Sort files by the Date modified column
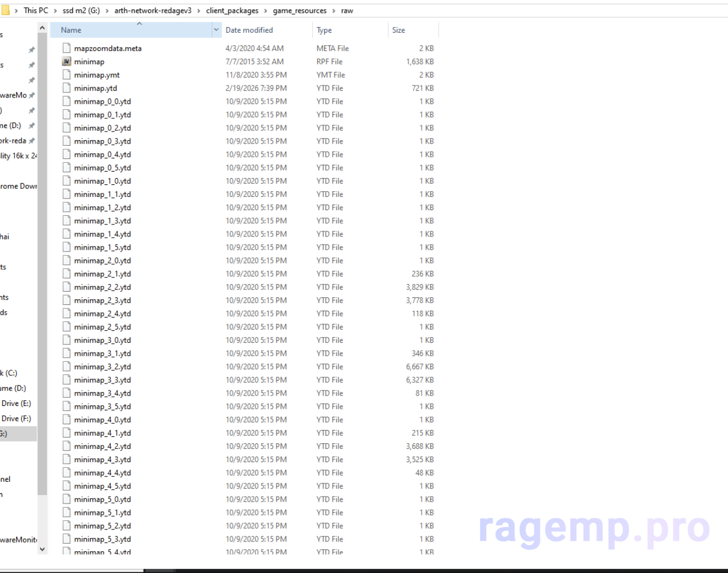 coord(249,30)
